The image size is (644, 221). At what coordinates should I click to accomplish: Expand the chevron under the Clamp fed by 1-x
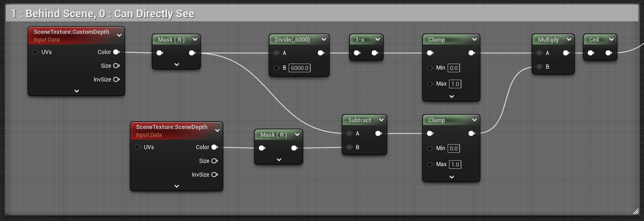(x=451, y=97)
